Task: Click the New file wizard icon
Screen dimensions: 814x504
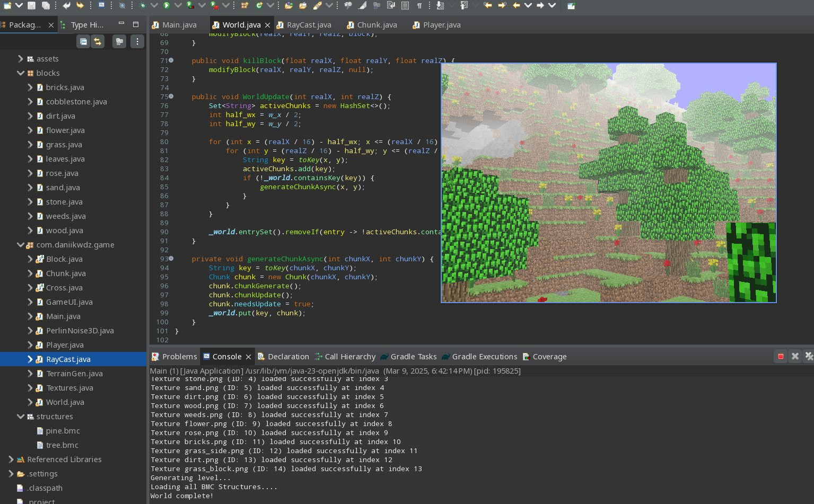Action: point(7,5)
